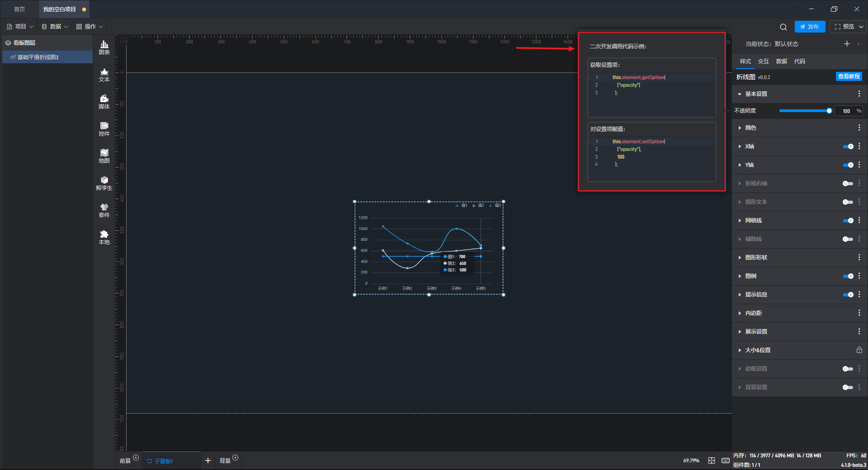The height and width of the screenshot is (470, 868).
Task: Toggle the 网格线 switch
Action: (848, 221)
